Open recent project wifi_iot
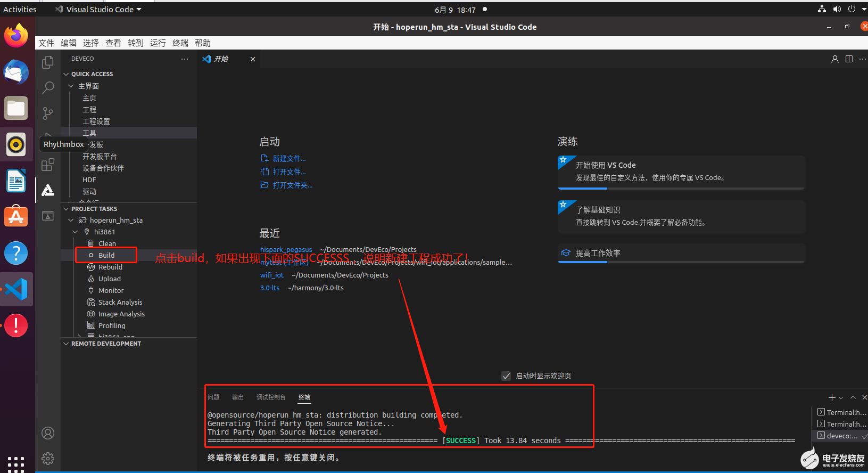This screenshot has height=473, width=868. point(272,275)
